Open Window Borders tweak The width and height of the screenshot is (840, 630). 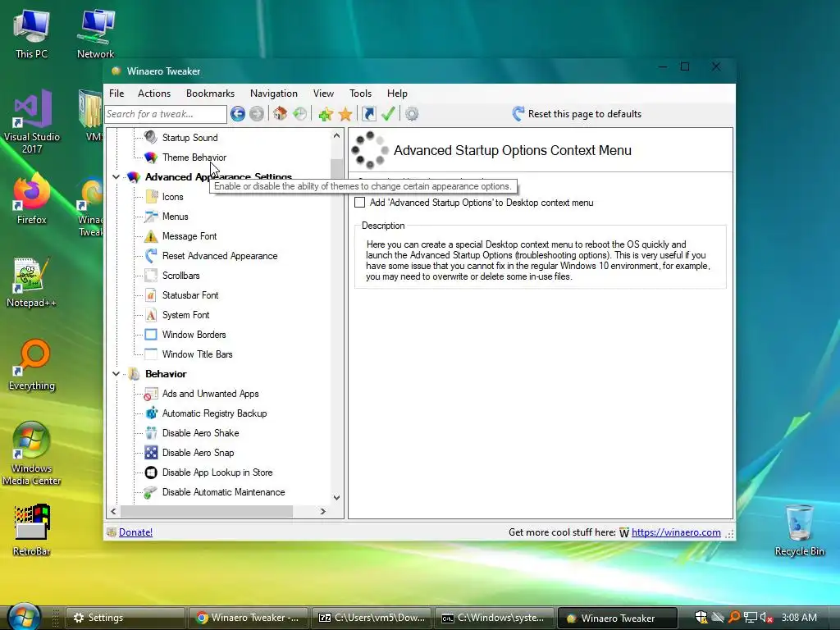click(x=194, y=335)
